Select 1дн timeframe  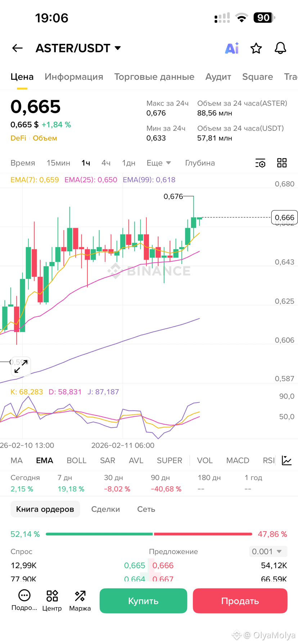[128, 163]
